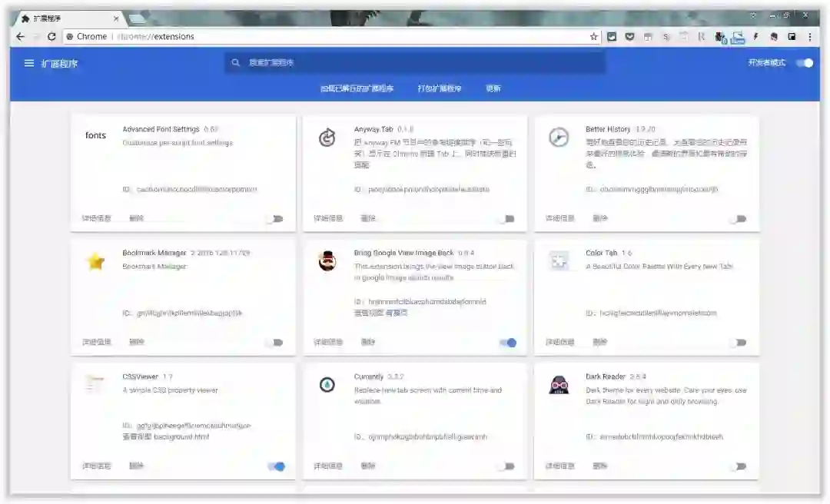Click the Advanced Font Settings fonts icon
This screenshot has height=504, width=830.
point(96,135)
